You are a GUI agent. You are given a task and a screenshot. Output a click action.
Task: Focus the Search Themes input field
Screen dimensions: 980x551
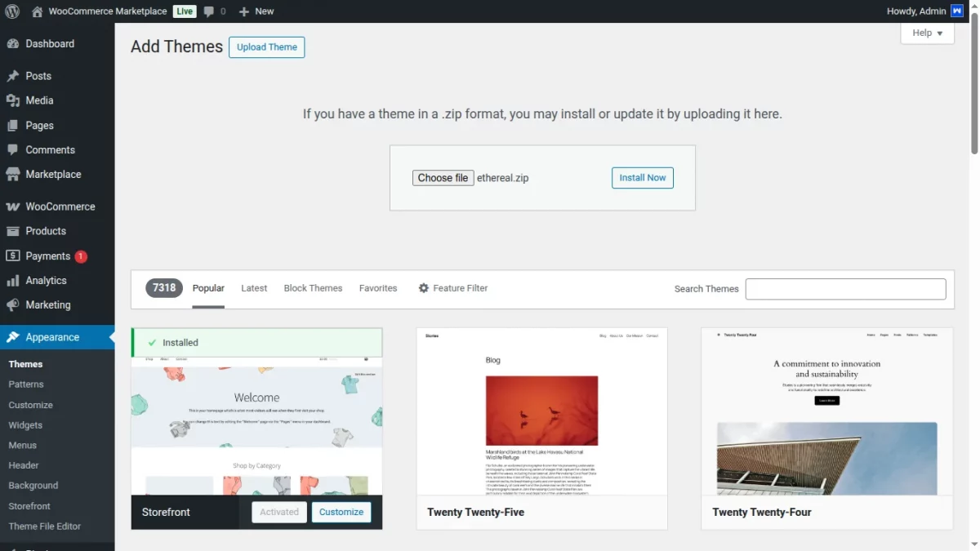pyautogui.click(x=845, y=289)
